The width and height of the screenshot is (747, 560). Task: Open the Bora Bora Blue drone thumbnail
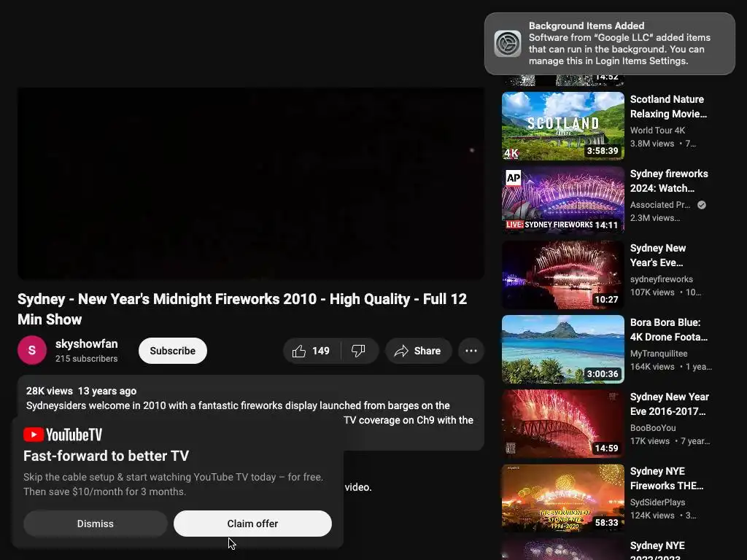(562, 349)
